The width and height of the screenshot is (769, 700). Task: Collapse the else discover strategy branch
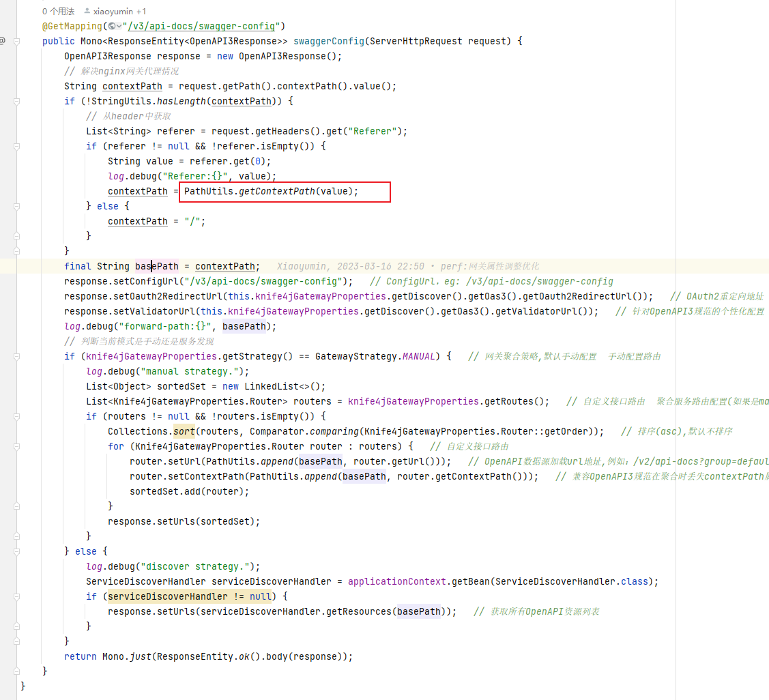(15, 551)
